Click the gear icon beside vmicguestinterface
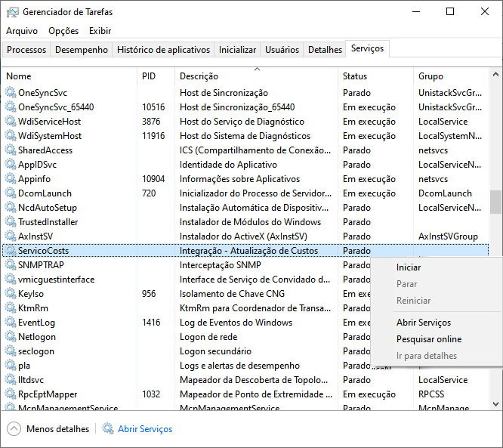503x448 pixels. point(11,280)
